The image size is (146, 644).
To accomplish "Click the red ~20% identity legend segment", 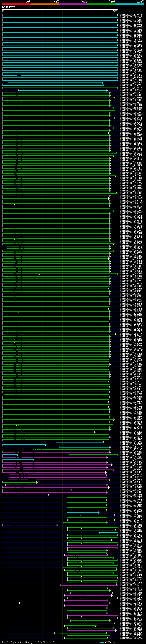I will click(16, 4).
